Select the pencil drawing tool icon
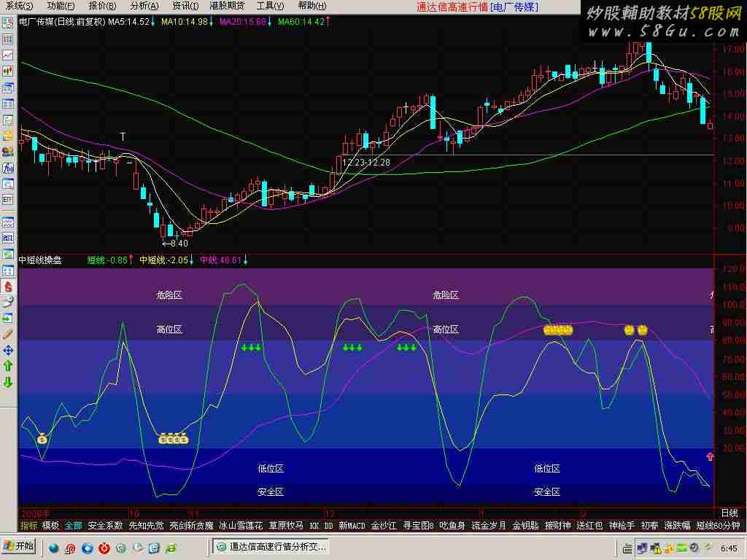 pos(7,334)
